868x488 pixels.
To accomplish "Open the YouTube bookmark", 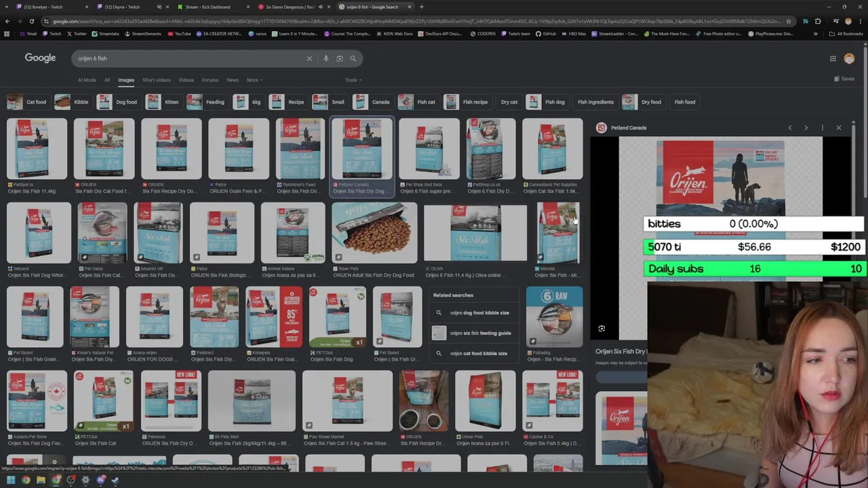I will [180, 34].
